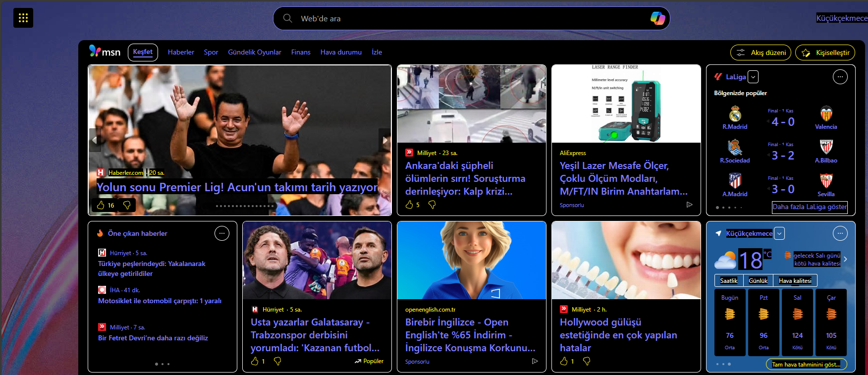Open the Spor tab
Image resolution: width=868 pixels, height=375 pixels.
(211, 52)
